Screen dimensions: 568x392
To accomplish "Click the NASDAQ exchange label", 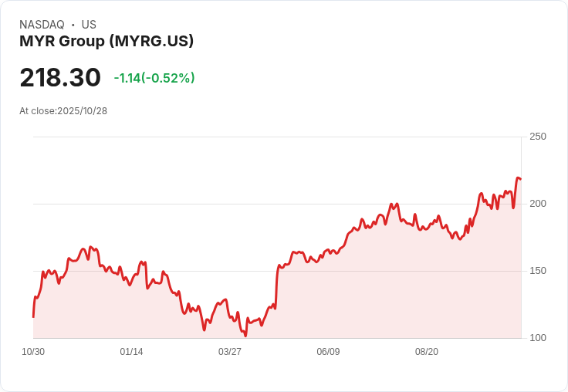I will coord(42,25).
